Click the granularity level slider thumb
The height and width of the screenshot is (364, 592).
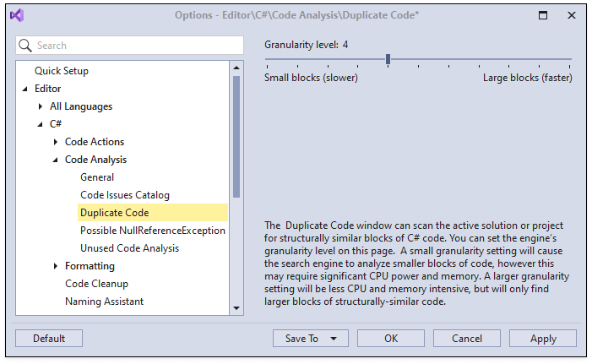tap(388, 59)
